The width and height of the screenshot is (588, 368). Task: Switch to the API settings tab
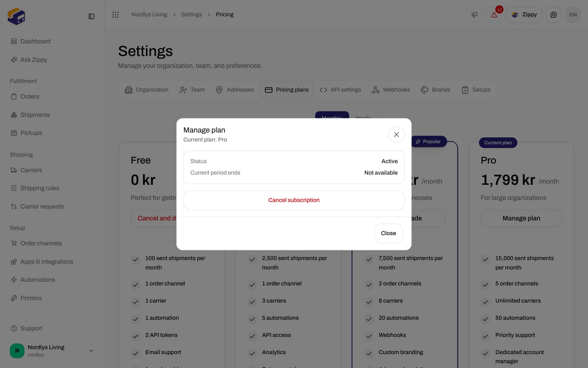(340, 90)
